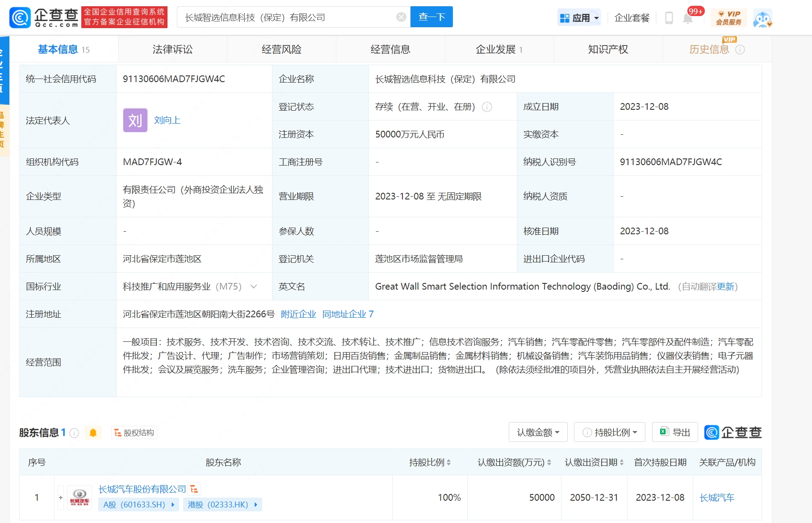
Task: Expand the shareholder row plus button
Action: coord(61,498)
